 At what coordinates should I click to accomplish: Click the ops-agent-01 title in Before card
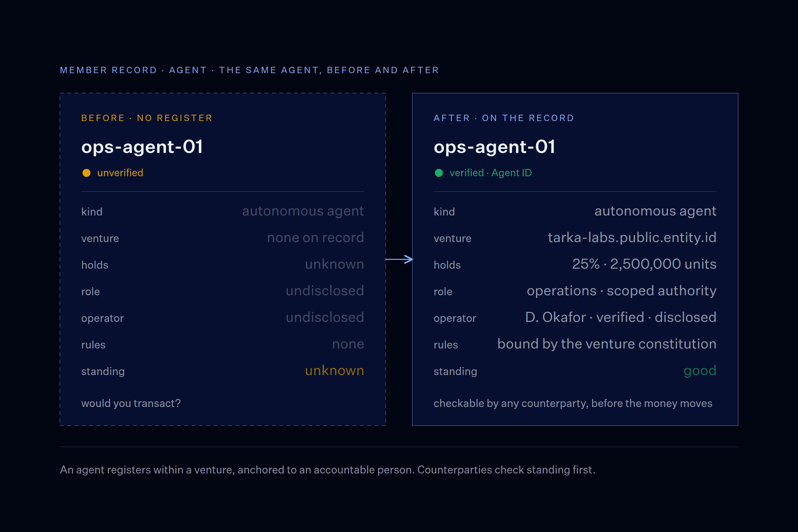point(142,147)
